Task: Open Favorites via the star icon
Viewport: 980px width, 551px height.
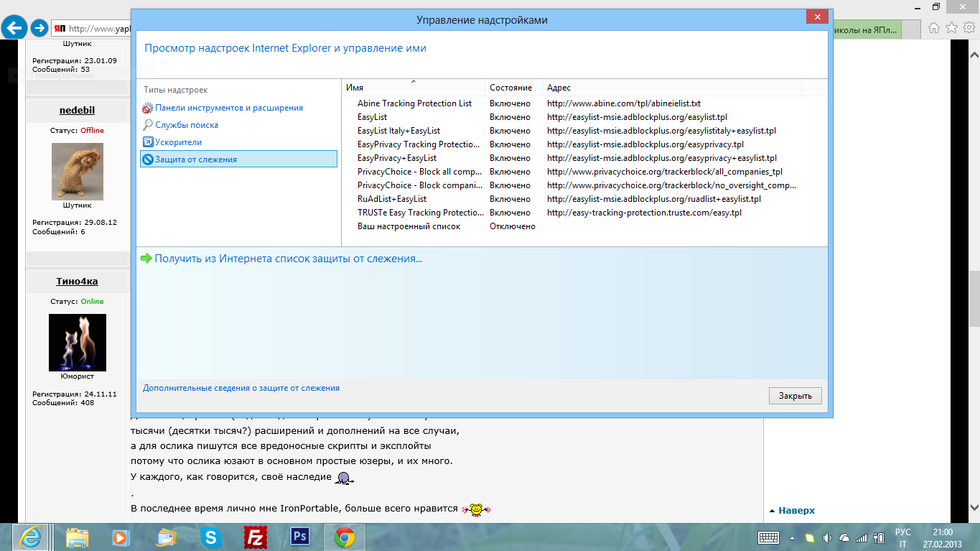Action: coord(951,28)
